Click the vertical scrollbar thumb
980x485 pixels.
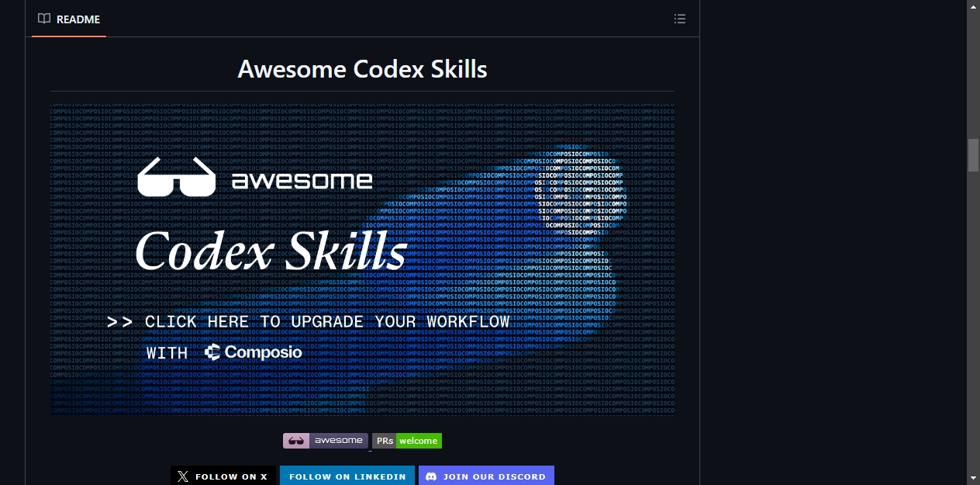[973, 155]
